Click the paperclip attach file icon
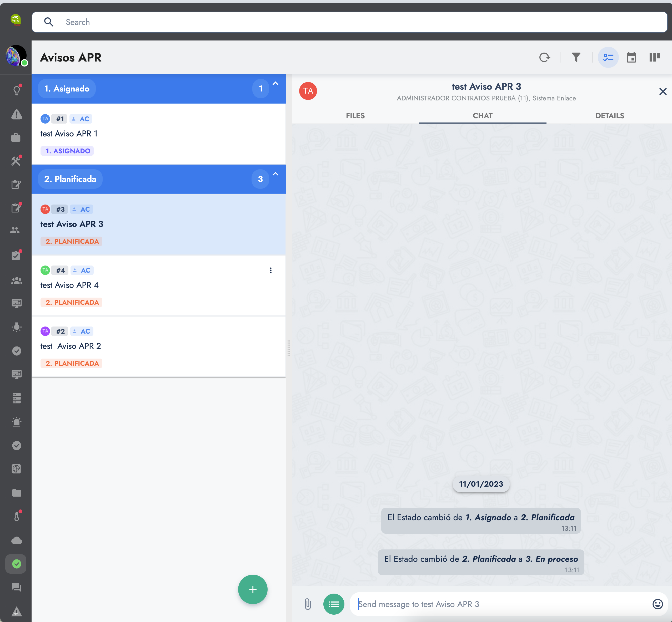This screenshot has width=672, height=622. (308, 604)
